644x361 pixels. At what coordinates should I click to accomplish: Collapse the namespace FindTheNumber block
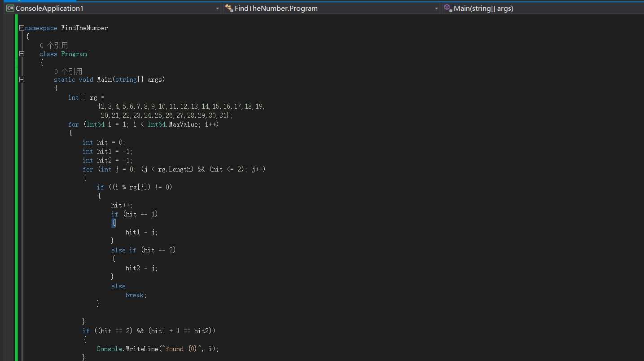pos(22,28)
